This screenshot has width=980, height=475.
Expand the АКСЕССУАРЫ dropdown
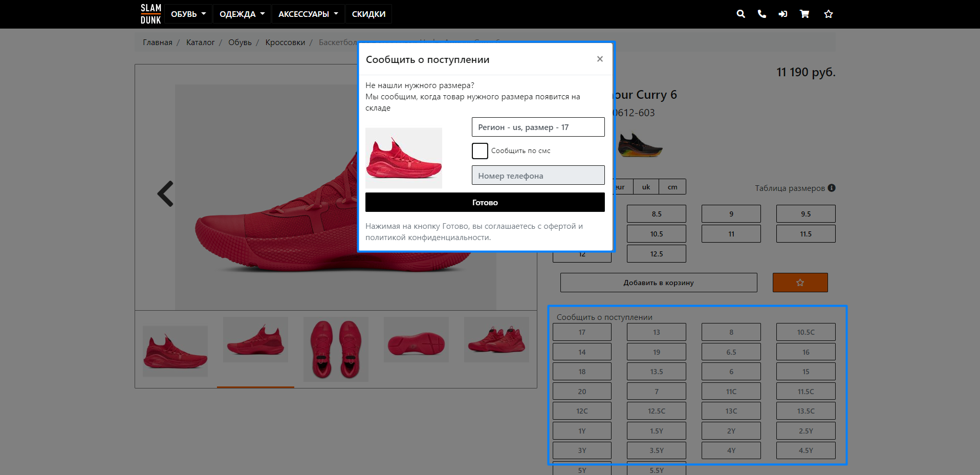click(308, 14)
